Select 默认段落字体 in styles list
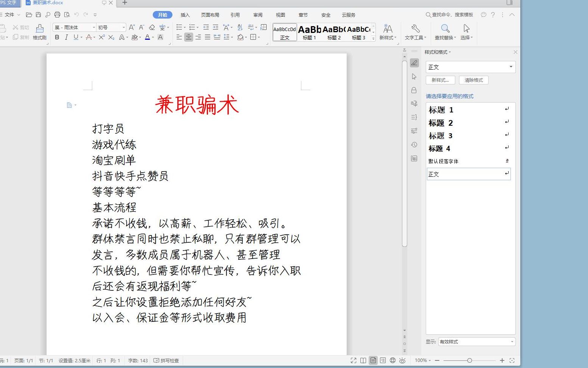Viewport: 588px width, 368px height. (469, 161)
